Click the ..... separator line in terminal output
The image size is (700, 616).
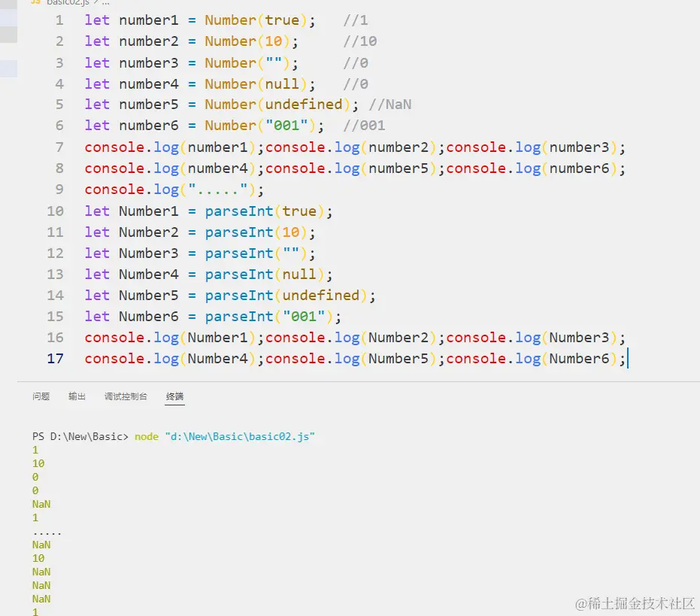pyautogui.click(x=47, y=533)
